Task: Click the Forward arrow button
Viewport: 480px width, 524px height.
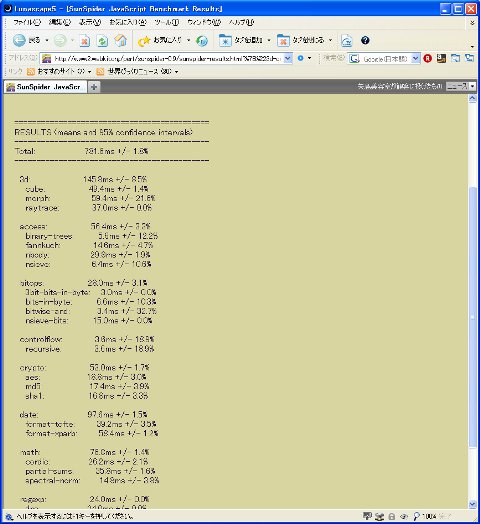Action: click(60, 40)
